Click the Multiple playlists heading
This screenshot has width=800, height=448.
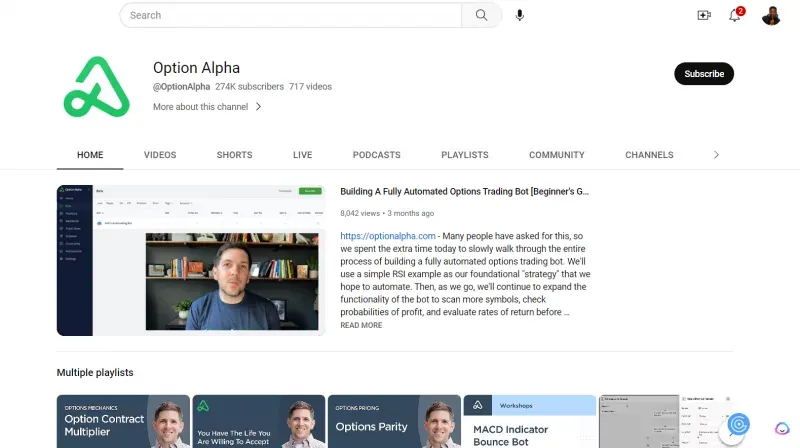coord(95,372)
